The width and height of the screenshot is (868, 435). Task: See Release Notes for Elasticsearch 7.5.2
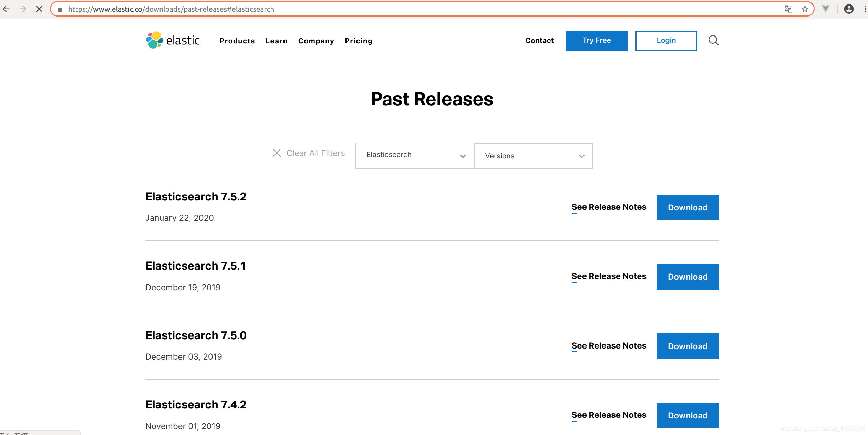click(609, 207)
